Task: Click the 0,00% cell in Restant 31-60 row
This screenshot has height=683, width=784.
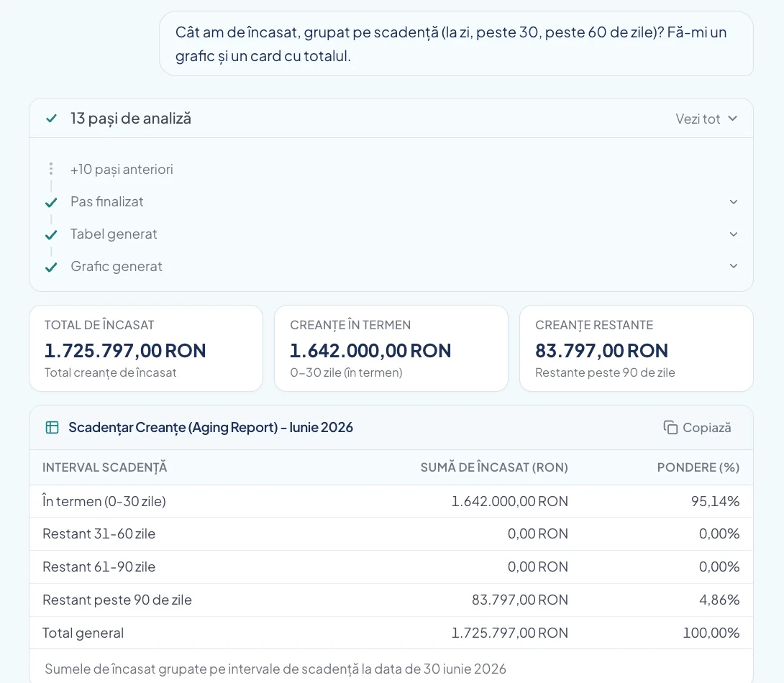Action: 719,533
